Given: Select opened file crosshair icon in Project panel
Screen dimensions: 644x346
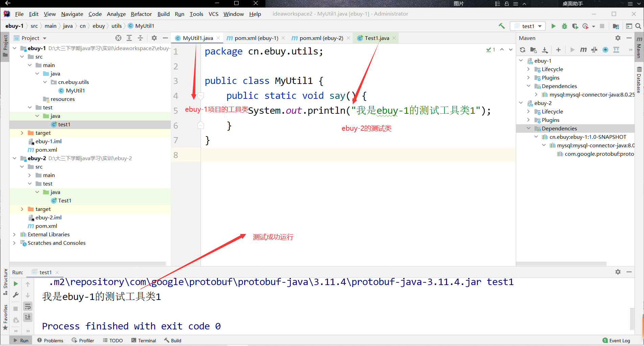Looking at the screenshot, I should point(118,38).
